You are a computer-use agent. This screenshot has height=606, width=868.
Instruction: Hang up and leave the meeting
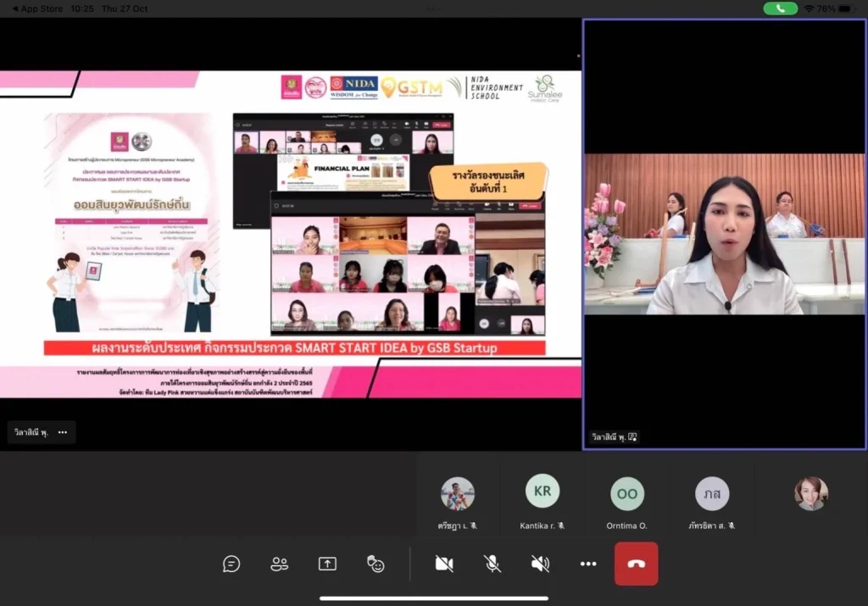[x=637, y=564]
